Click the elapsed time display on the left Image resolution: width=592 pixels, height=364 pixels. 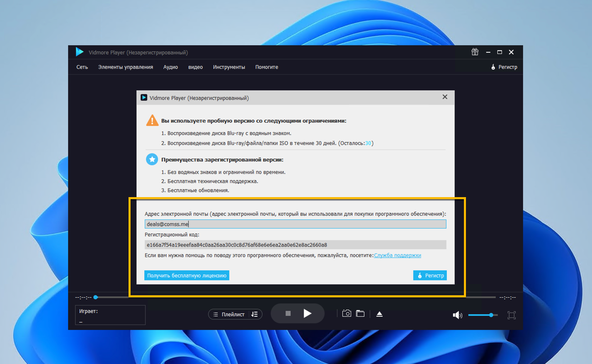pos(83,297)
